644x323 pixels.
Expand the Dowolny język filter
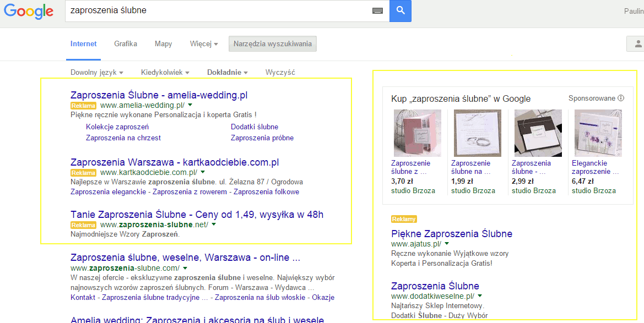coord(97,73)
